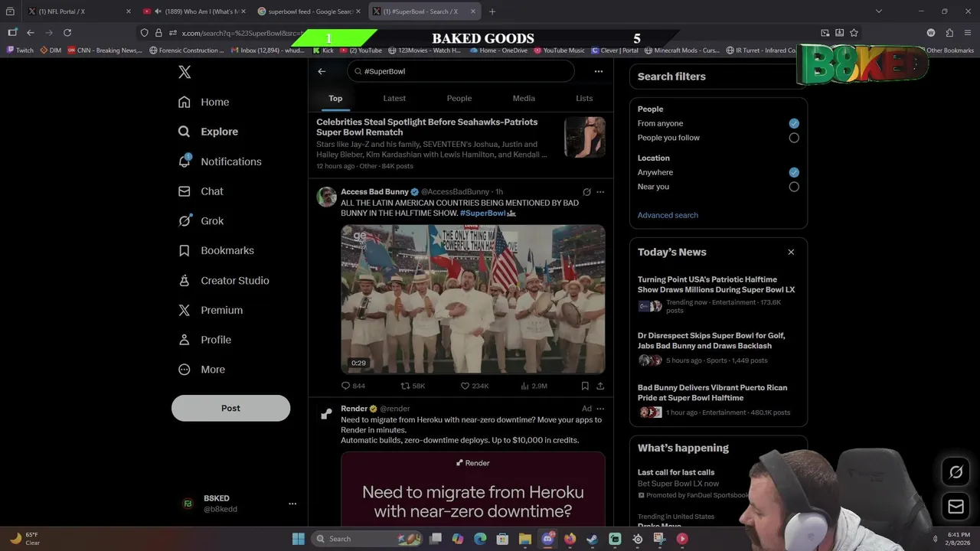Open Premium page

coord(211,310)
